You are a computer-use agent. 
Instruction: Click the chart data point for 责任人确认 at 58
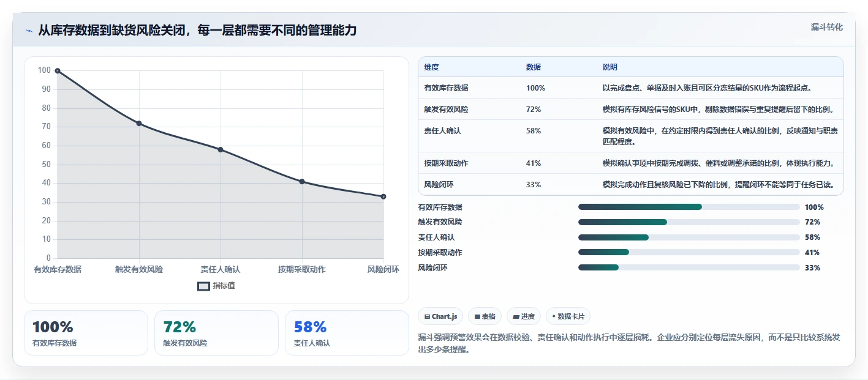(221, 150)
